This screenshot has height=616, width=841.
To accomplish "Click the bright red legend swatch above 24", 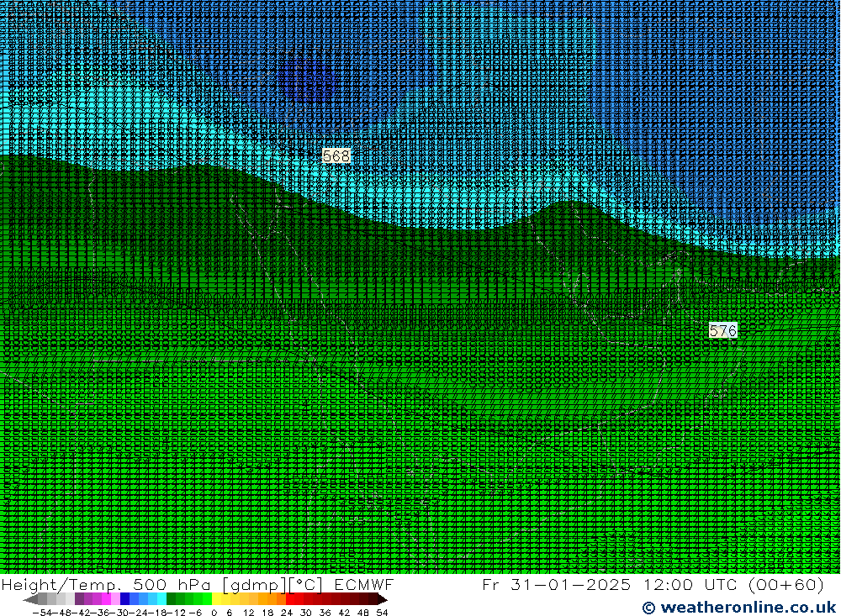I will coord(290,599).
